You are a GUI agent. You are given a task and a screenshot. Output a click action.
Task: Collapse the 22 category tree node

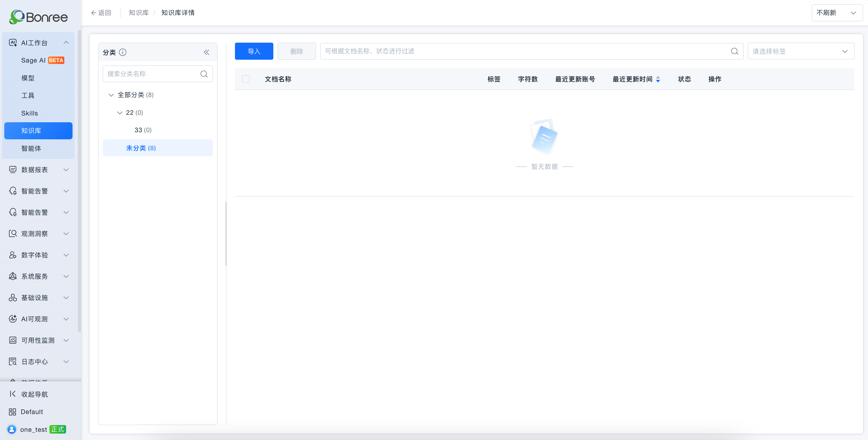(120, 113)
